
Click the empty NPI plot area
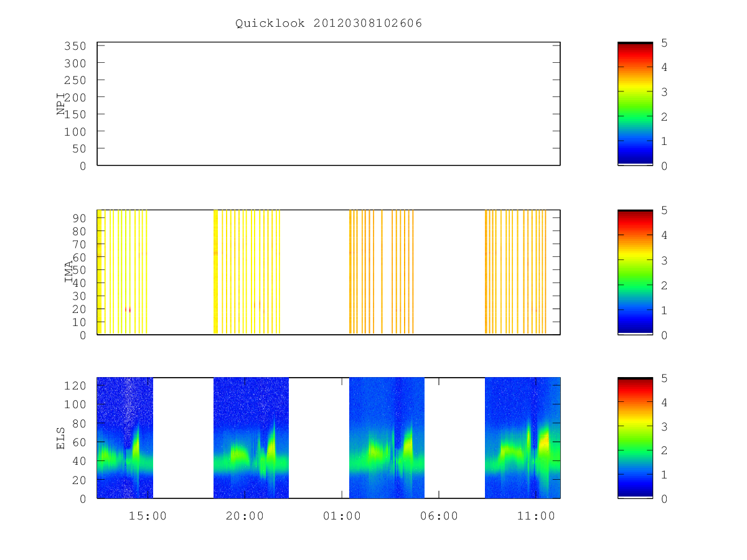pos(329,104)
